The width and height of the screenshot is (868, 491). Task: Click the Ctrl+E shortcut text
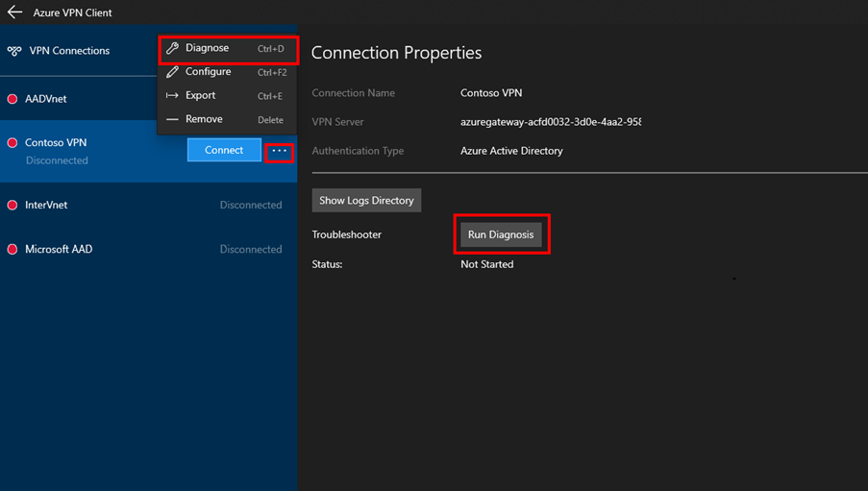269,96
